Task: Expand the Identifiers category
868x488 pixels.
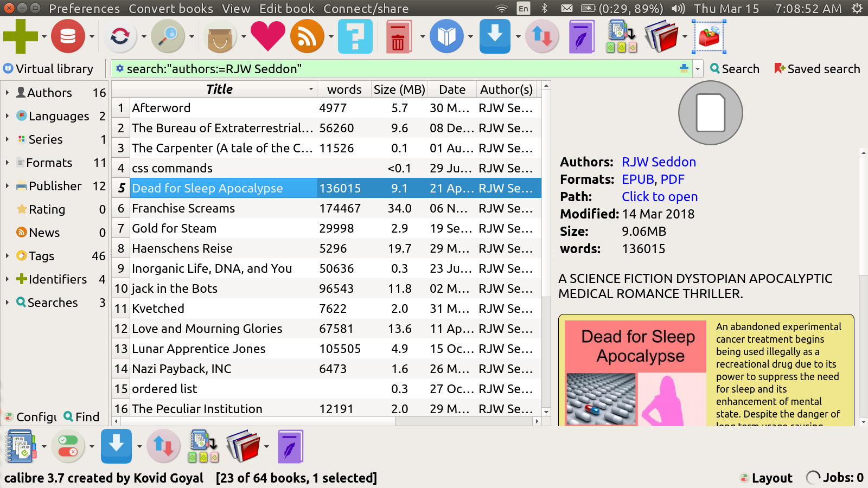Action: pos(7,279)
